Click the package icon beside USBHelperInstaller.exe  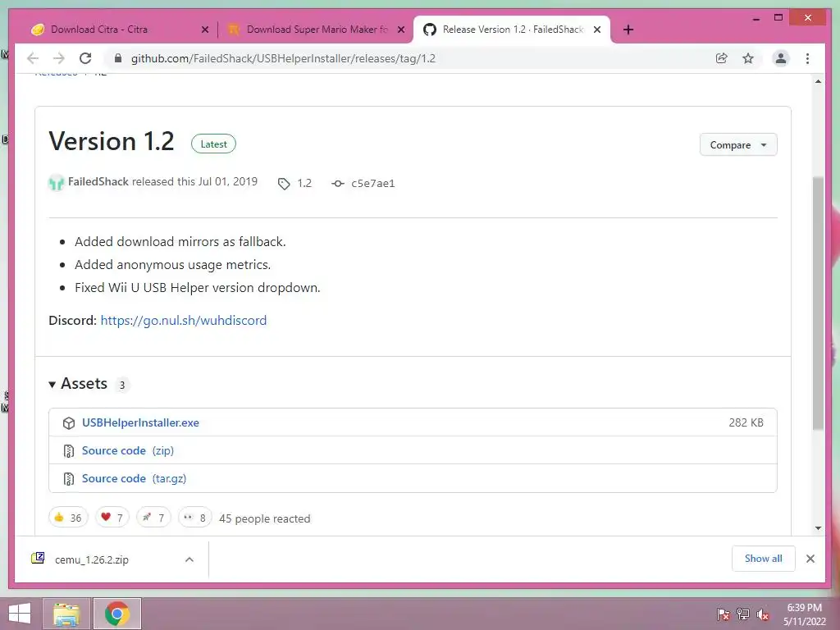(x=69, y=423)
